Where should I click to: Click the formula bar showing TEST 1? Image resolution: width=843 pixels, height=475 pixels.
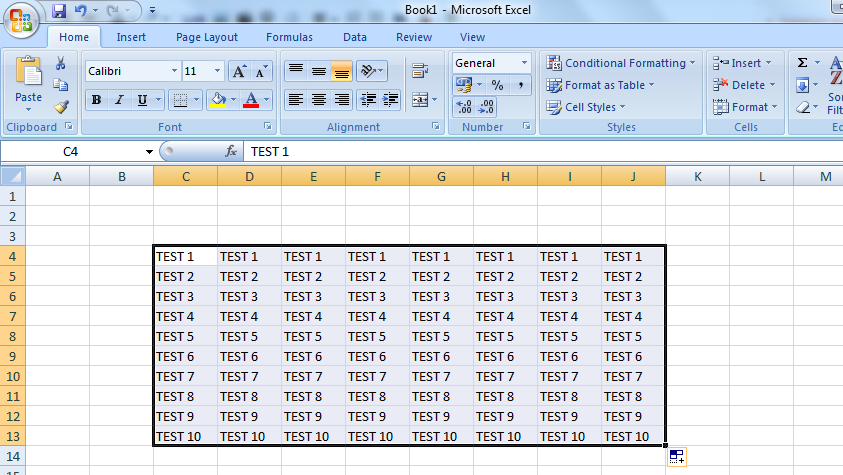(543, 152)
